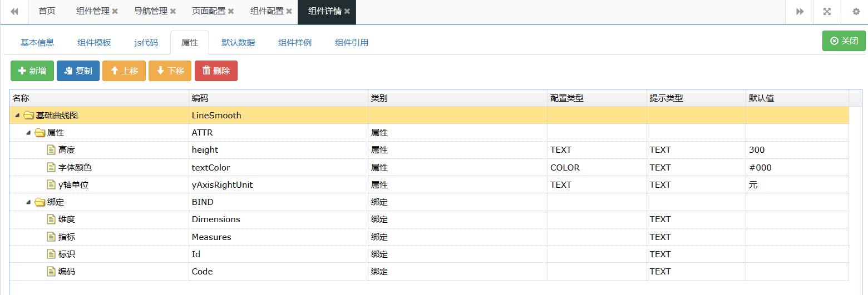Open the settings gear icon
The height and width of the screenshot is (295, 868).
coord(856,12)
